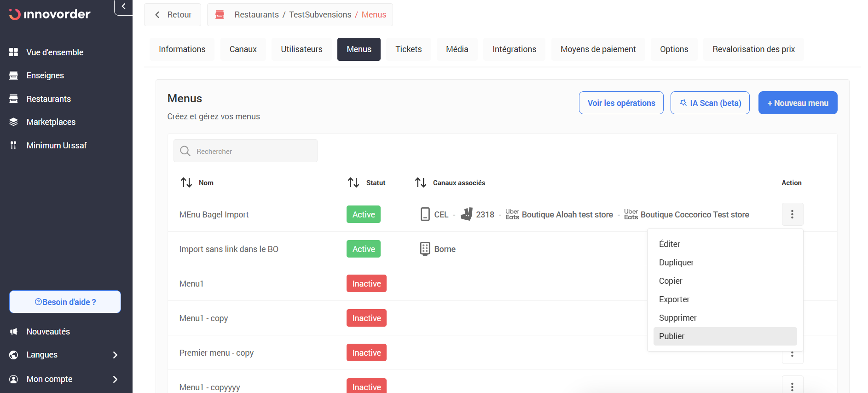Open Vue d'ensemble from the sidebar
The height and width of the screenshot is (393, 868).
[55, 53]
